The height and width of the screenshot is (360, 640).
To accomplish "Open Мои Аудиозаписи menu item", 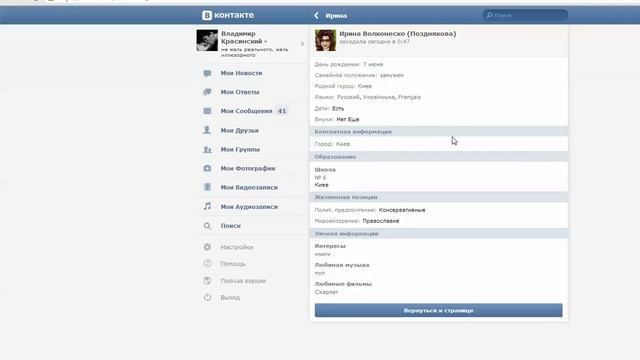I will pos(249,207).
